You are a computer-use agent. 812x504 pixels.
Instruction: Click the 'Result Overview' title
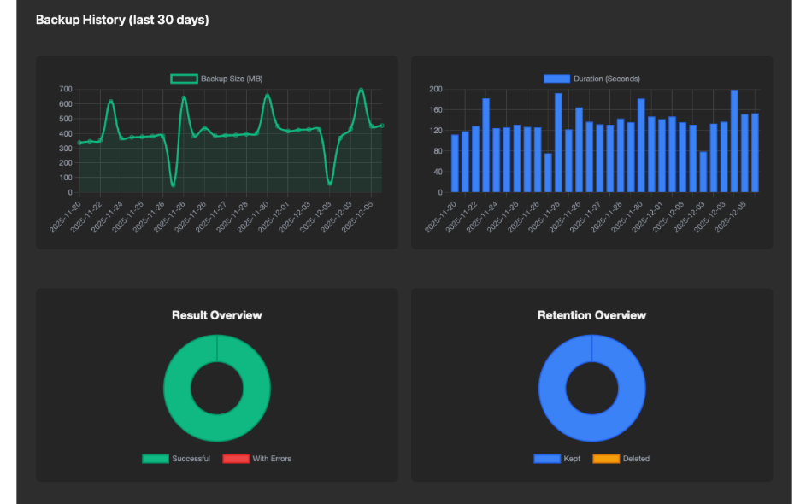point(217,315)
